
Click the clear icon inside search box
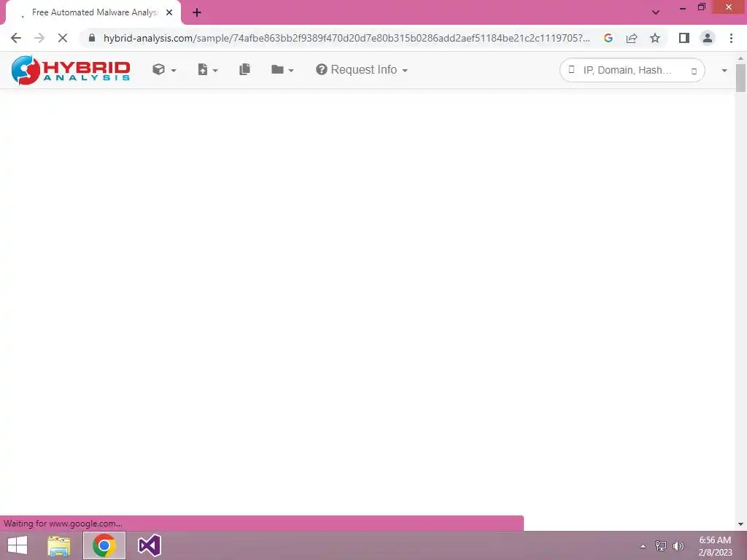coord(694,71)
